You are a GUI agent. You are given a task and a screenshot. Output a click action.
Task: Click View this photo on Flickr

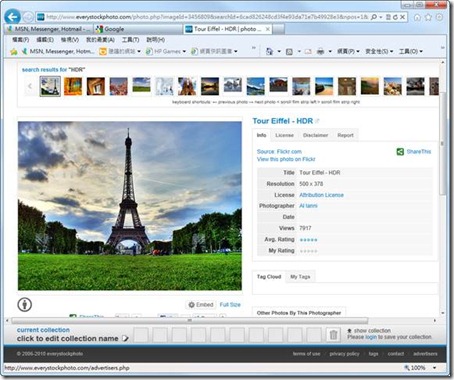(286, 159)
